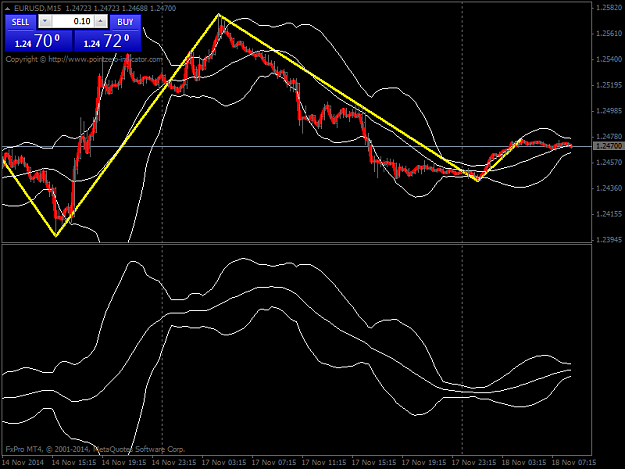Decrease lot volume with down arrow

click(45, 21)
